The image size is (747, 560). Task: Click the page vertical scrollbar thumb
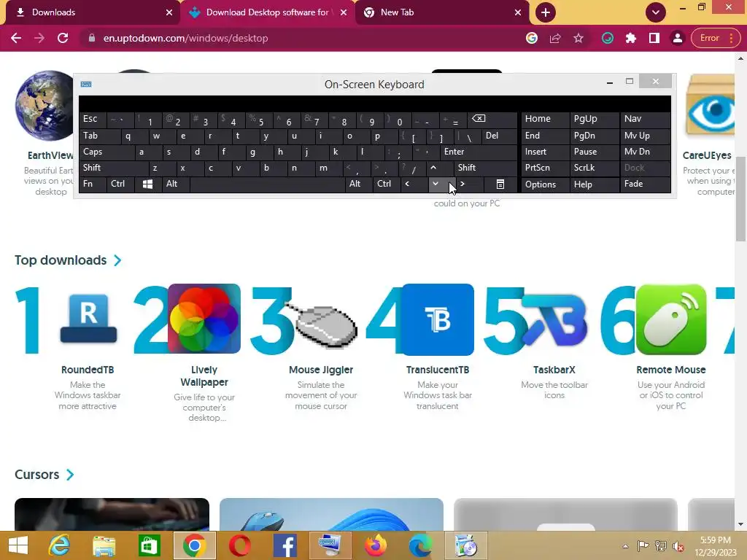pyautogui.click(x=741, y=199)
